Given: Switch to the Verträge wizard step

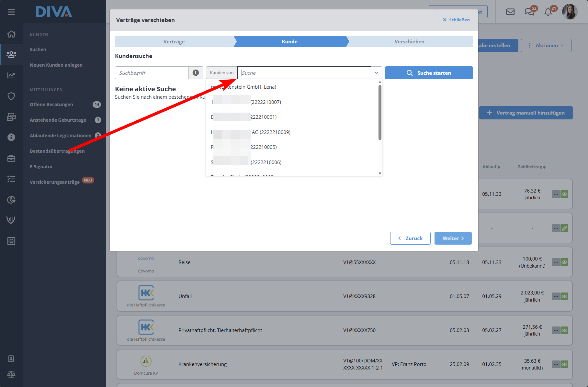Looking at the screenshot, I should 174,42.
